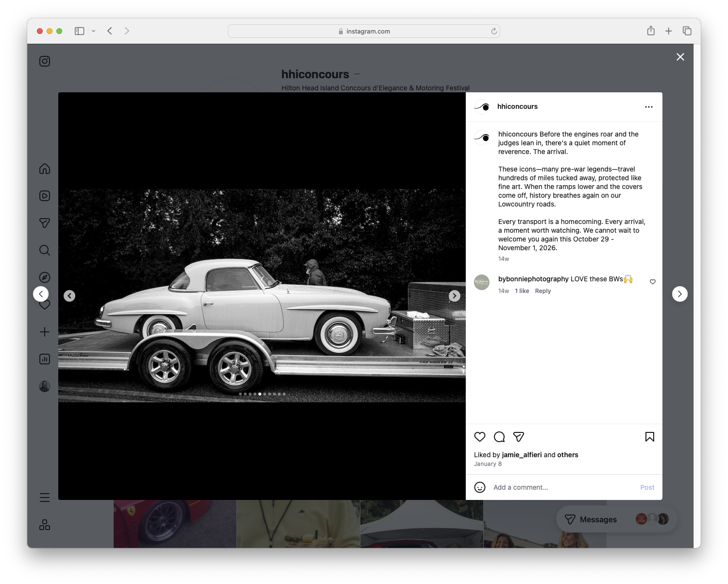Screen dimensions: 728x584
Task: Select the Reels icon in the sidebar
Action: 44,195
